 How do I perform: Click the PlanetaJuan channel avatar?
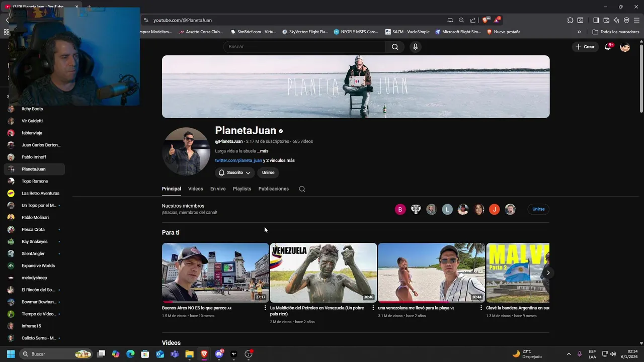click(186, 151)
